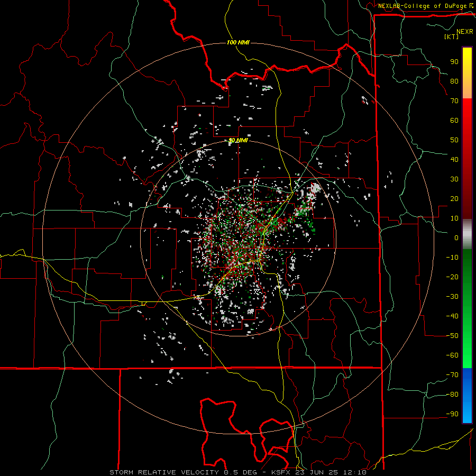The height and width of the screenshot is (476, 476).
Task: Select the -40 value on the velocity scale
Action: [x=452, y=316]
